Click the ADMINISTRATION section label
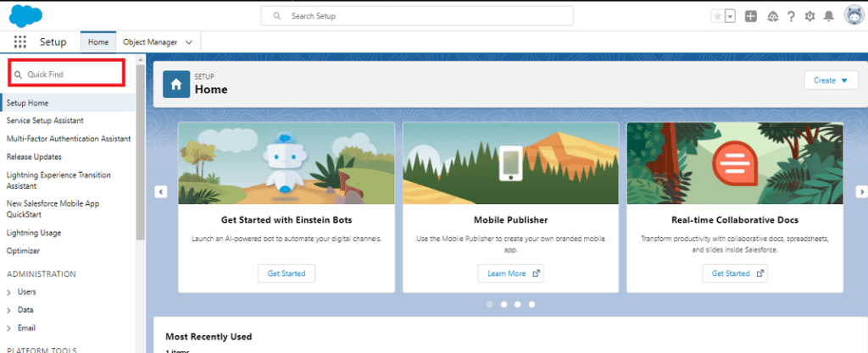Screen dimensions: 868x353 pyautogui.click(x=42, y=274)
